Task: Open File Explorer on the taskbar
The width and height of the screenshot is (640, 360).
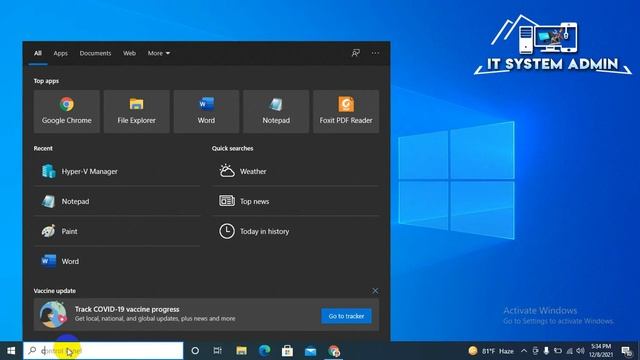Action: point(241,351)
